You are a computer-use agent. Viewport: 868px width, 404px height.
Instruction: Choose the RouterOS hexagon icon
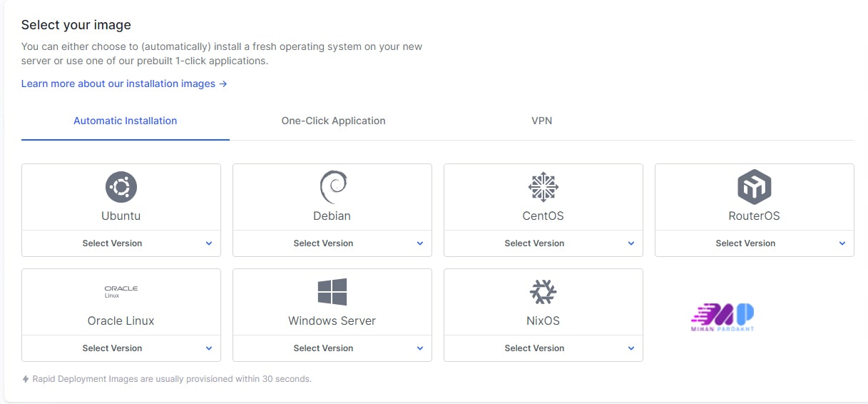pyautogui.click(x=754, y=187)
